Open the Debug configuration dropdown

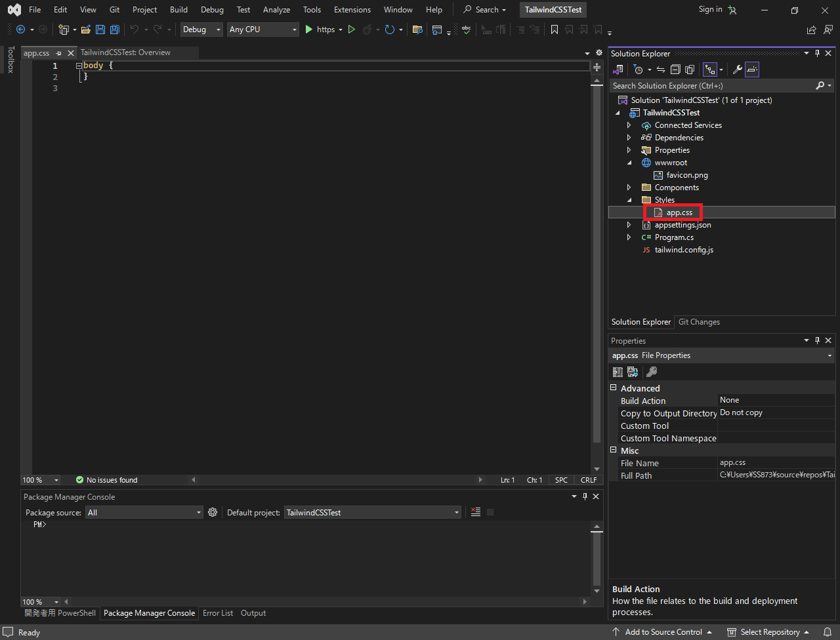tap(201, 30)
